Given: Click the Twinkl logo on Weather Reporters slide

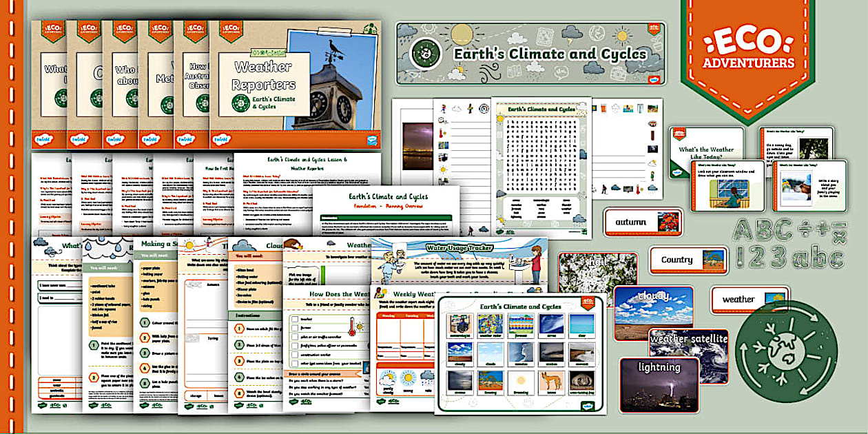Looking at the screenshot, I should [x=221, y=138].
